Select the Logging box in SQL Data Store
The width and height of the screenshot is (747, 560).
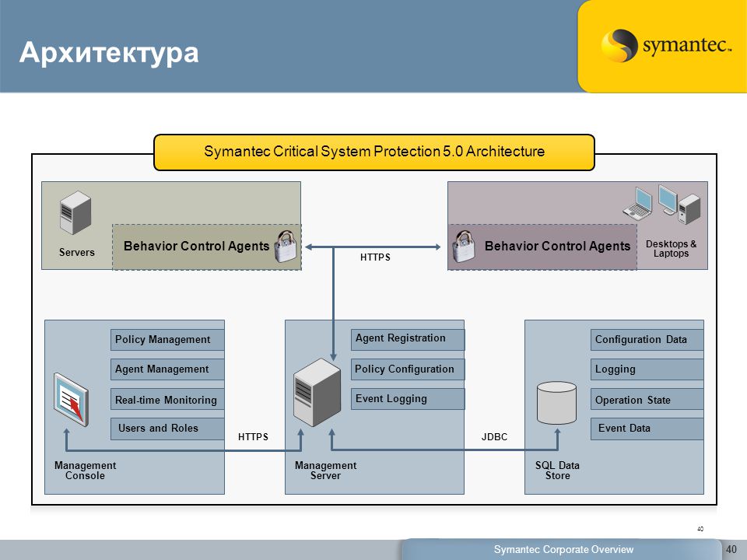(647, 369)
